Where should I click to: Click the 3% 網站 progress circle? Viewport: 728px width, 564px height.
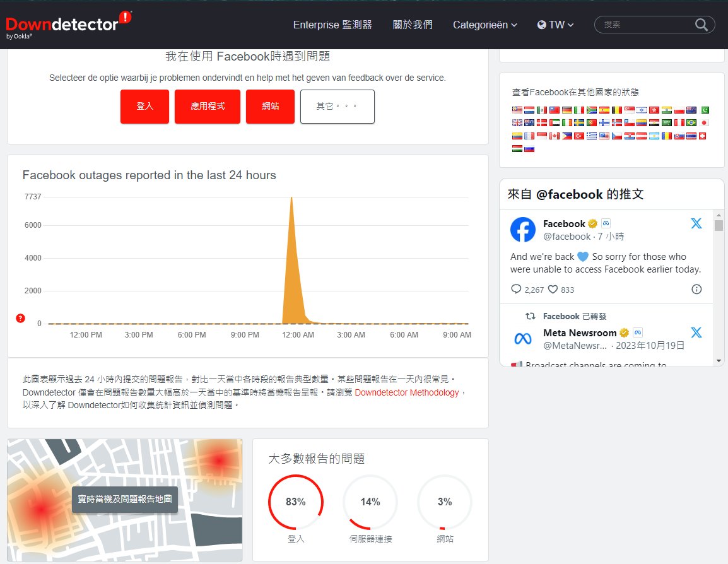(x=445, y=502)
